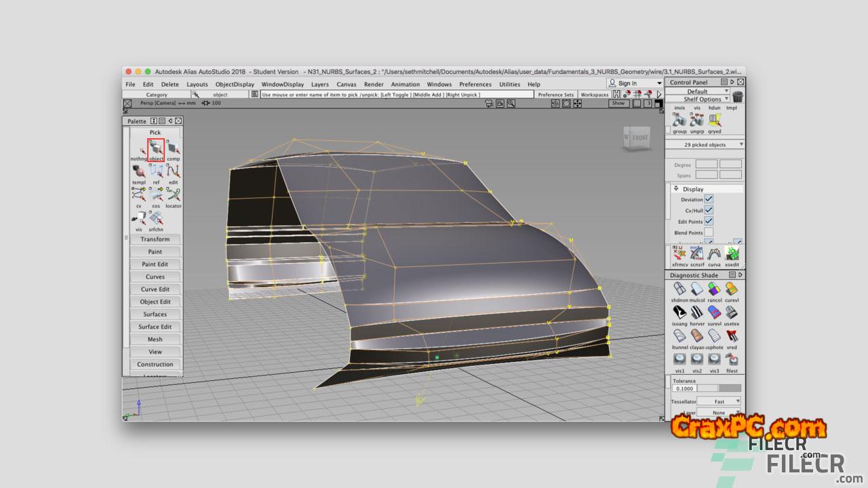868x488 pixels.
Task: Toggle the Cv/Hull checkbox
Action: (709, 210)
